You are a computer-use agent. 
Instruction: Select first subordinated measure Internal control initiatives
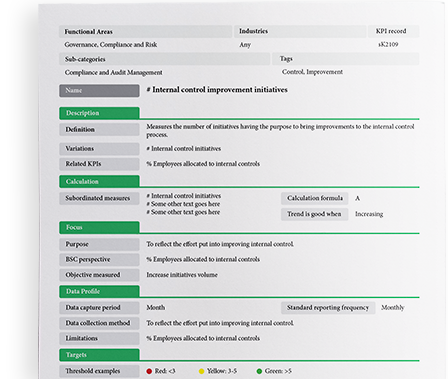click(x=184, y=196)
